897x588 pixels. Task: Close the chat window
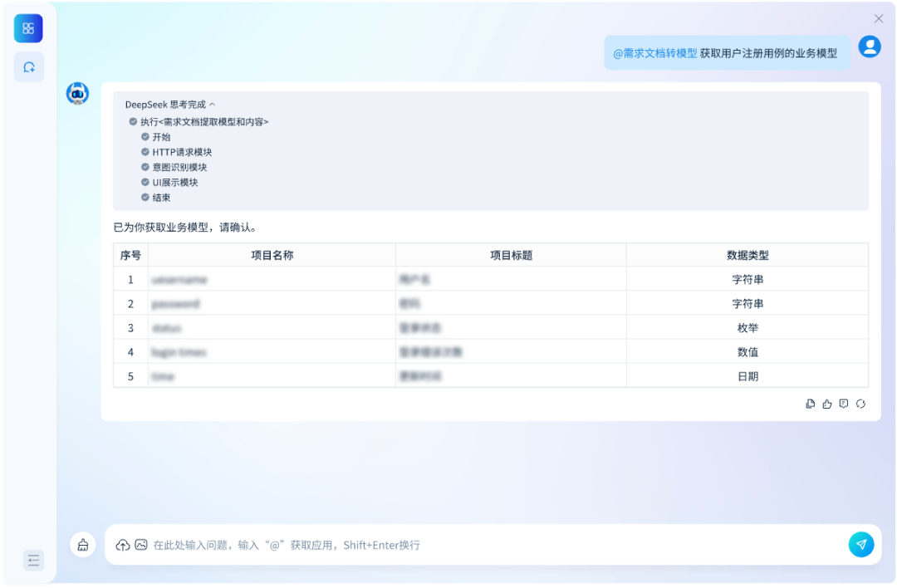point(878,18)
